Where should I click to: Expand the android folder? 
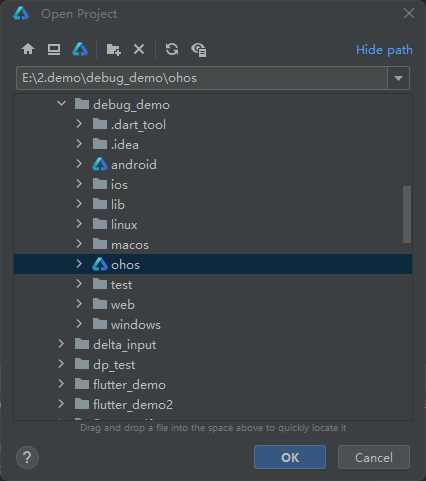(79, 164)
